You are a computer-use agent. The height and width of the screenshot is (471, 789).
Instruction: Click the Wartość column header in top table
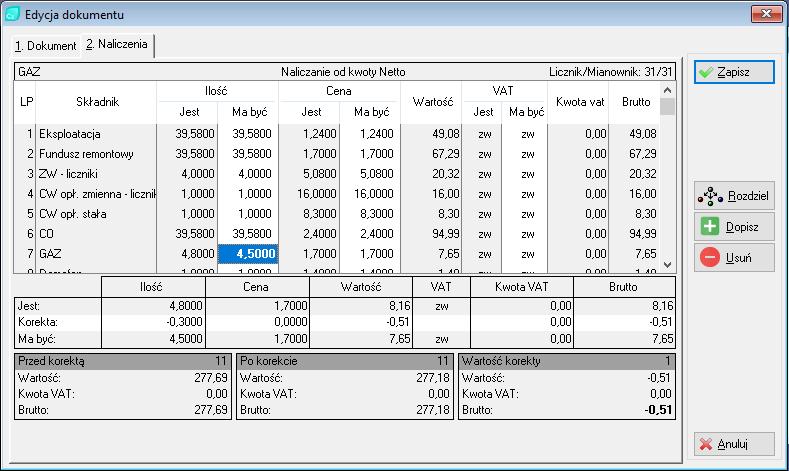[x=433, y=102]
